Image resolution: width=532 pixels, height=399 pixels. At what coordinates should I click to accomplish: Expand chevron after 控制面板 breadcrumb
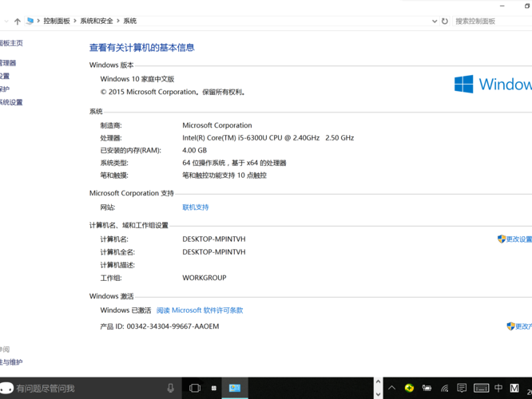pos(75,21)
